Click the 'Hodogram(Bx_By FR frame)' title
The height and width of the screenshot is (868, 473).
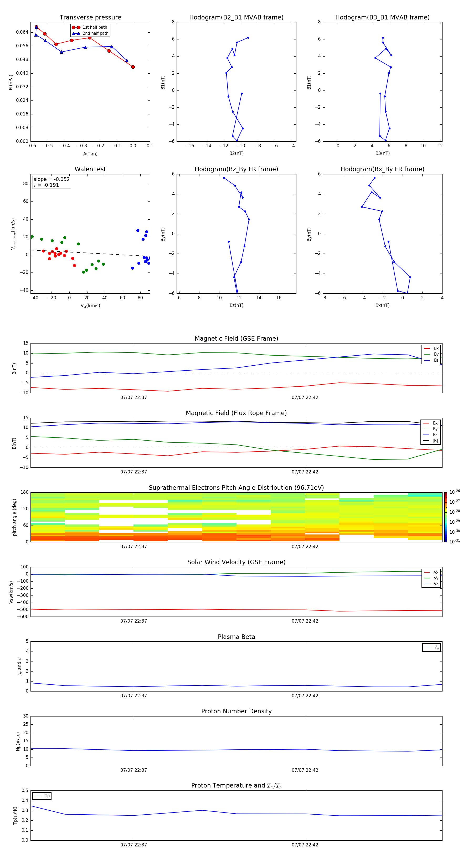pos(382,169)
